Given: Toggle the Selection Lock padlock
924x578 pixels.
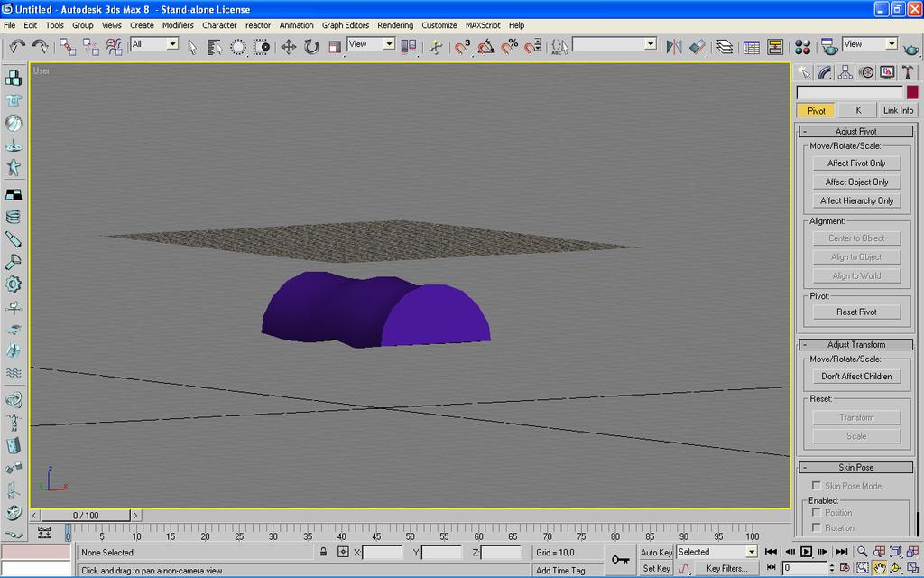Looking at the screenshot, I should click(324, 552).
